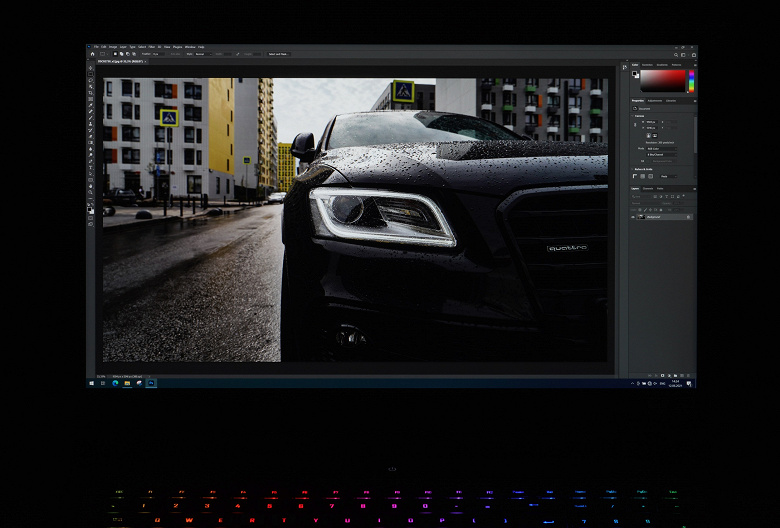The width and height of the screenshot is (780, 528).
Task: Click the Share icon at top right
Action: [x=693, y=55]
